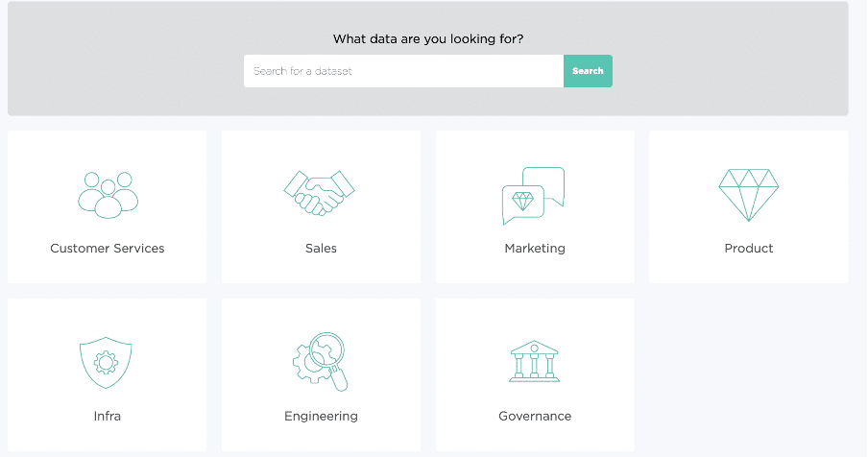Open the Customer Services category label
868x457 pixels.
point(108,249)
